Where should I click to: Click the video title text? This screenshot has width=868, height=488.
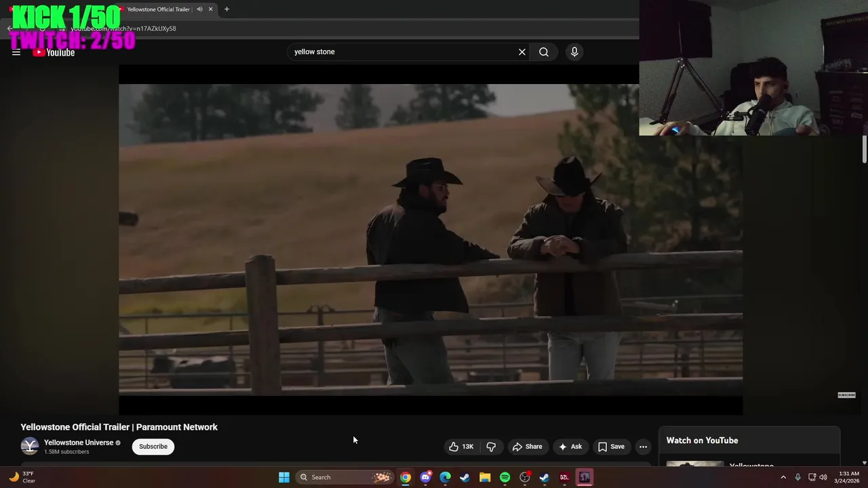point(119,427)
